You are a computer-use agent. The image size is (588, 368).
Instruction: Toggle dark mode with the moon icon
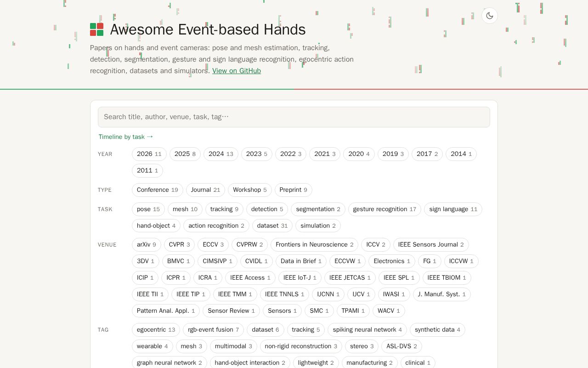click(490, 16)
